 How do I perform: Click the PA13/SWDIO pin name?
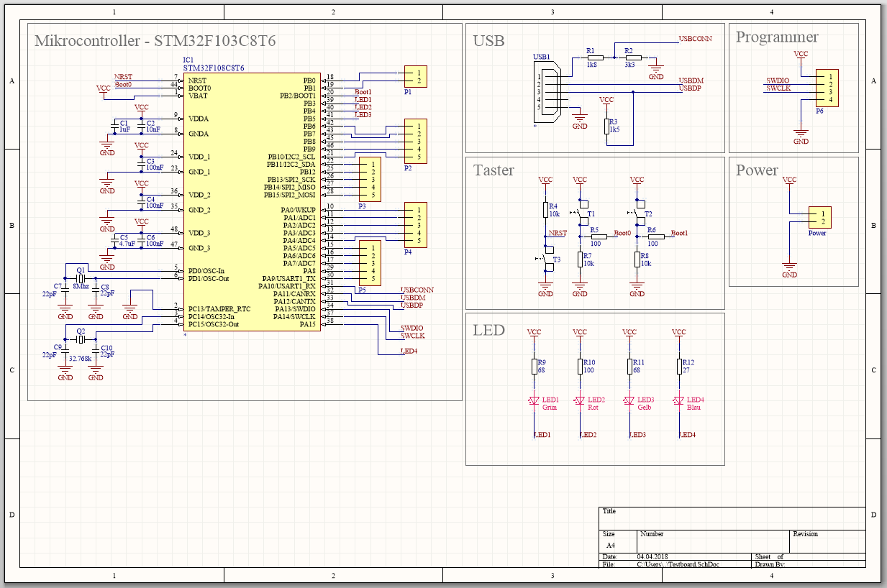(x=294, y=308)
